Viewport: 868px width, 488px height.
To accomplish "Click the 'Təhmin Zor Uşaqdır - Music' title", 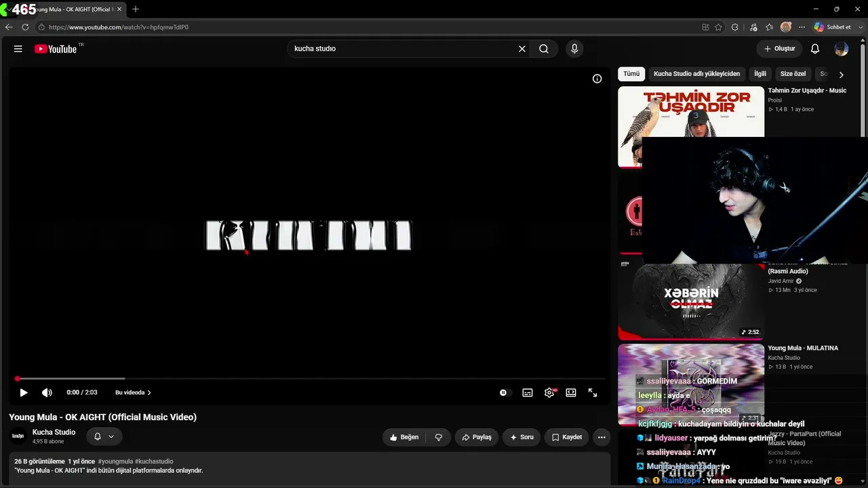I will coord(807,90).
